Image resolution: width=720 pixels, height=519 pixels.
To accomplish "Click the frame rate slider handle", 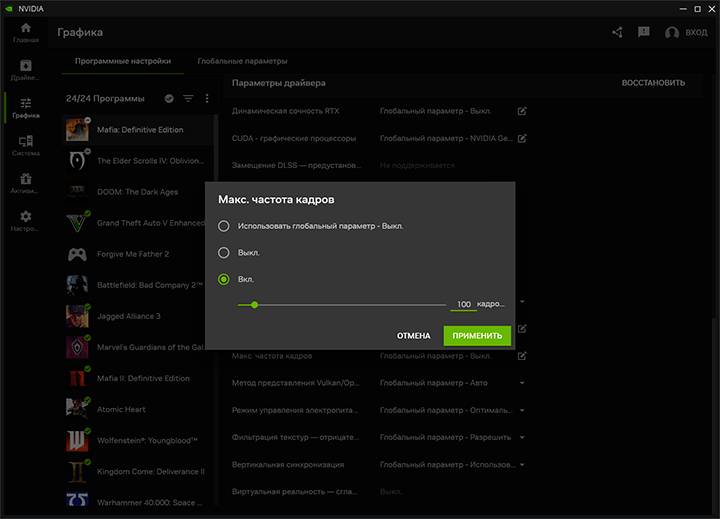I will coord(254,305).
